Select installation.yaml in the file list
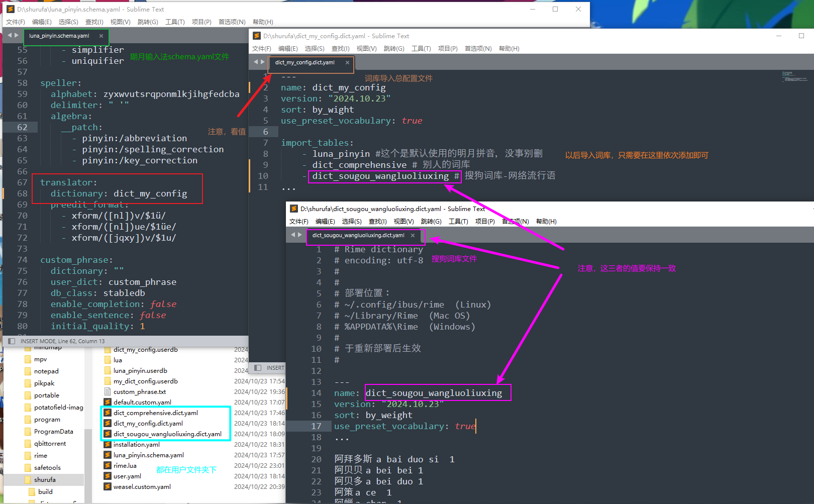The width and height of the screenshot is (814, 504). (136, 445)
